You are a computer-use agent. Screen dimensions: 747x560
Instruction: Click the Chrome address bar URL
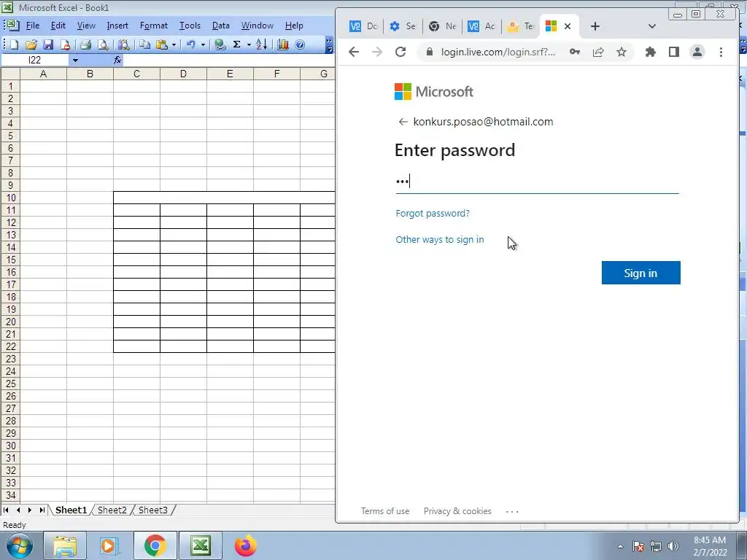(498, 52)
